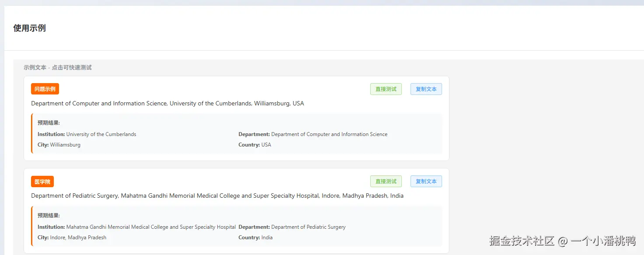The width and height of the screenshot is (644, 255).
Task: Click the 使用示例 heading
Action: coord(30,28)
